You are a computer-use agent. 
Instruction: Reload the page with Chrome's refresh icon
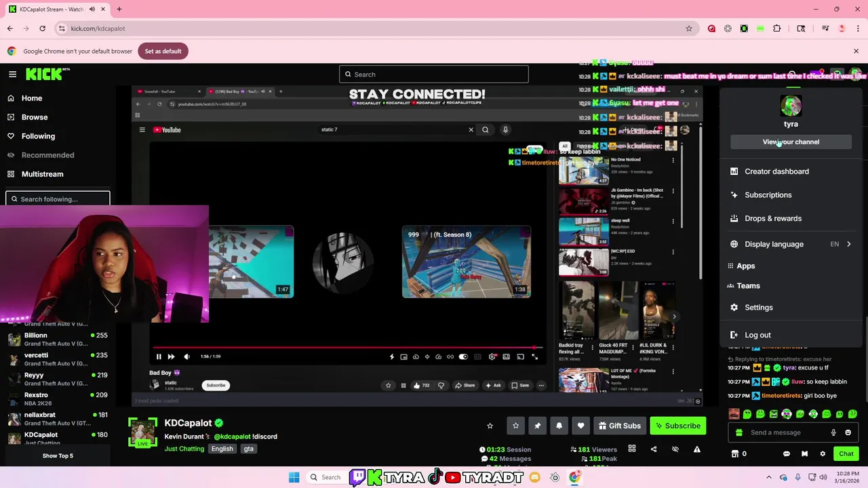[x=42, y=28]
